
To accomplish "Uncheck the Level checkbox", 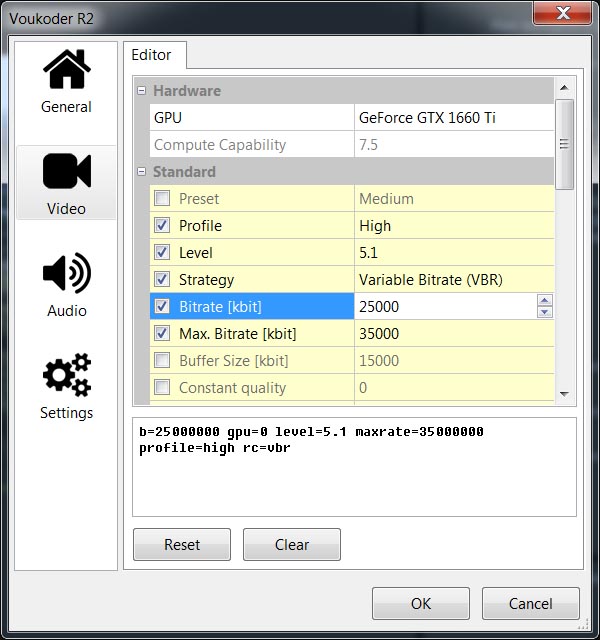I will [x=162, y=252].
